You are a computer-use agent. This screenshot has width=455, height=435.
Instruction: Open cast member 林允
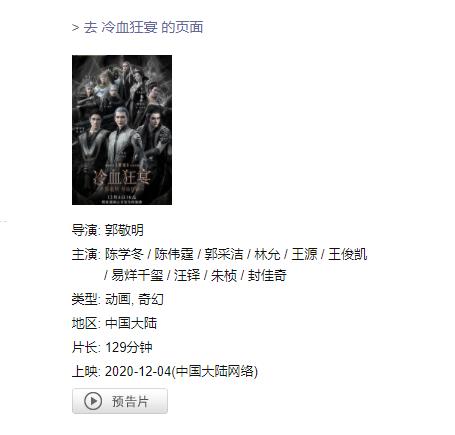pyautogui.click(x=267, y=254)
